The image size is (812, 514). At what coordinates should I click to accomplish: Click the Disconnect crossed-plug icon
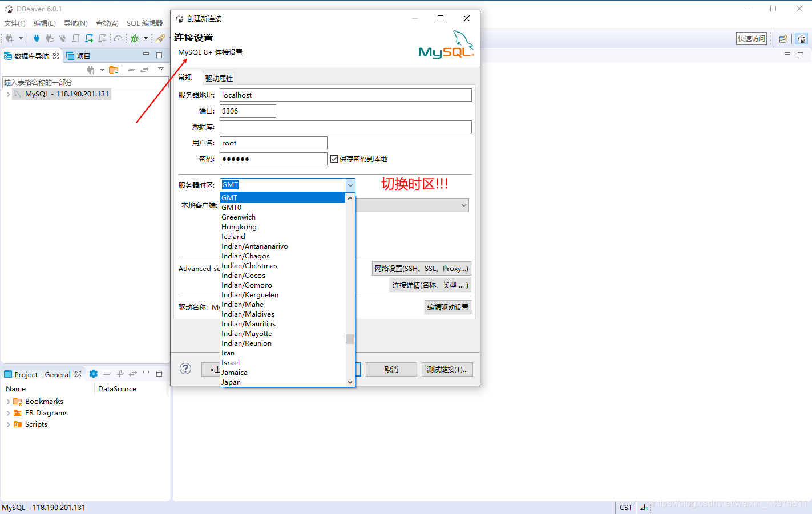point(62,38)
